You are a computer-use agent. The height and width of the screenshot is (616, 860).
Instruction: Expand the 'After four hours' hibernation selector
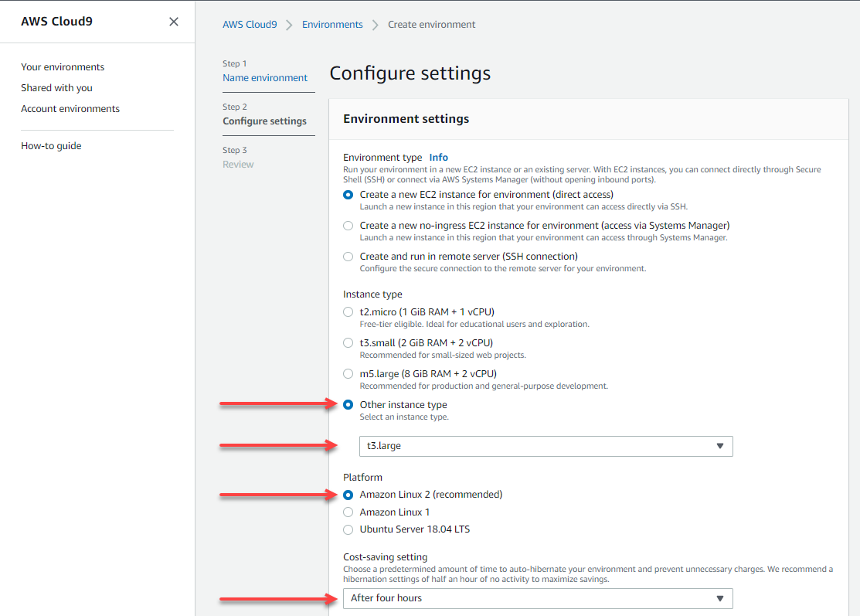point(537,598)
